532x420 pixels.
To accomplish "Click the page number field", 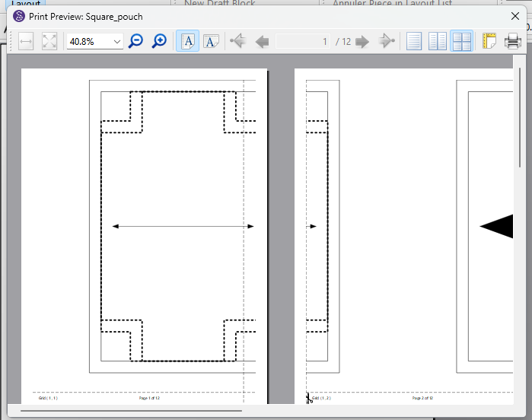I will click(304, 42).
